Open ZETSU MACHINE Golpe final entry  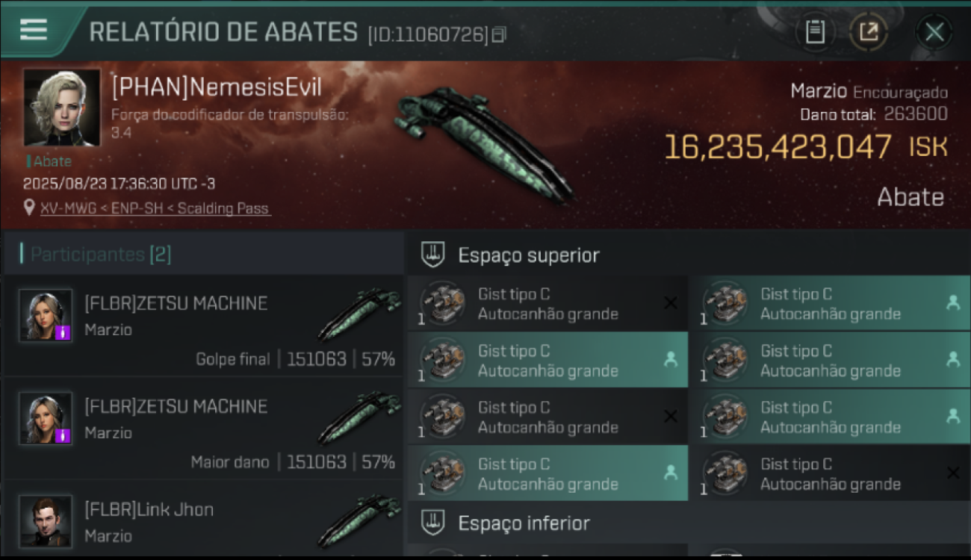coord(203,326)
